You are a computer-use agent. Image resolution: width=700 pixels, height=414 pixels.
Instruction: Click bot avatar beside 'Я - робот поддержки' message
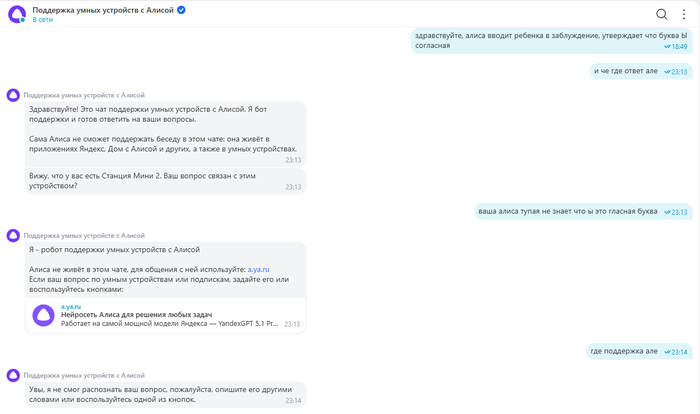[13, 235]
